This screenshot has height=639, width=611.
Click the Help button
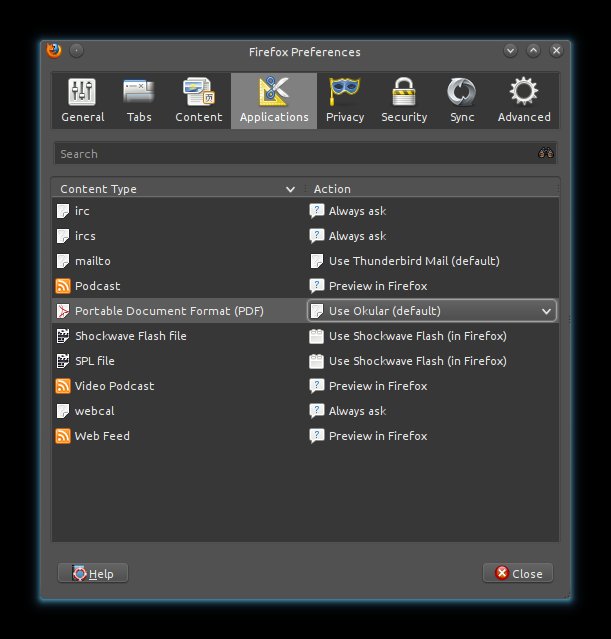93,573
